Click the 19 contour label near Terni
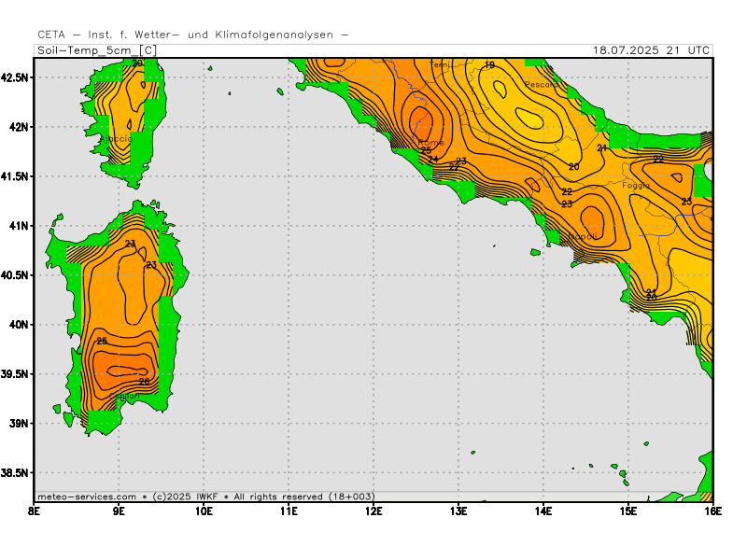 point(489,65)
